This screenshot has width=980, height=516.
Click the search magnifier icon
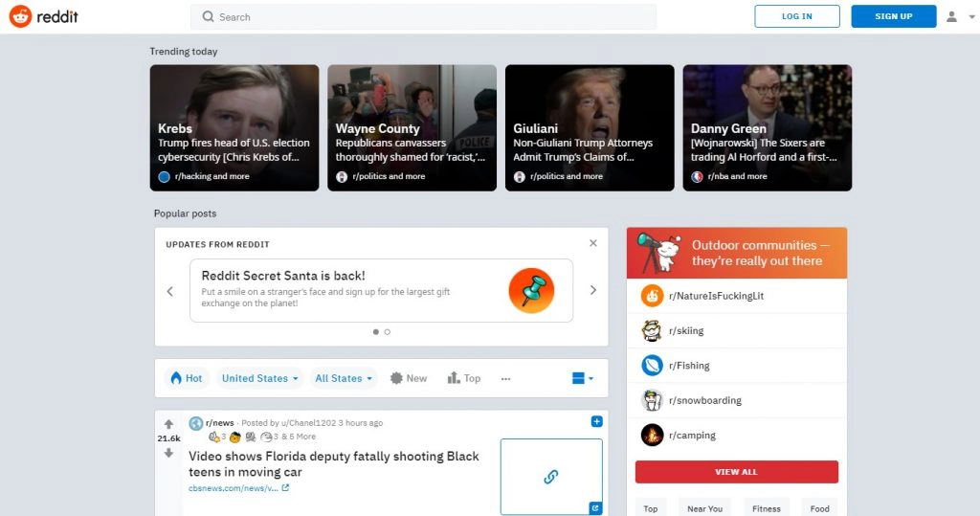pyautogui.click(x=208, y=17)
